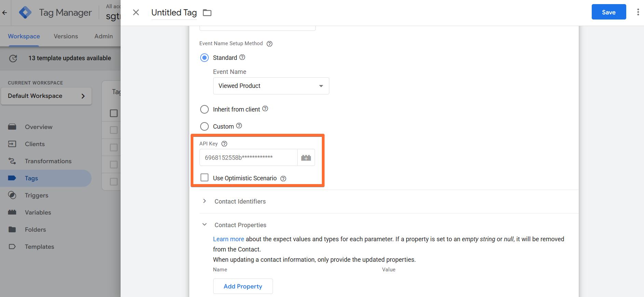Viewport: 644px width, 297px height.
Task: Click the Templates sidebar icon
Action: tap(12, 247)
